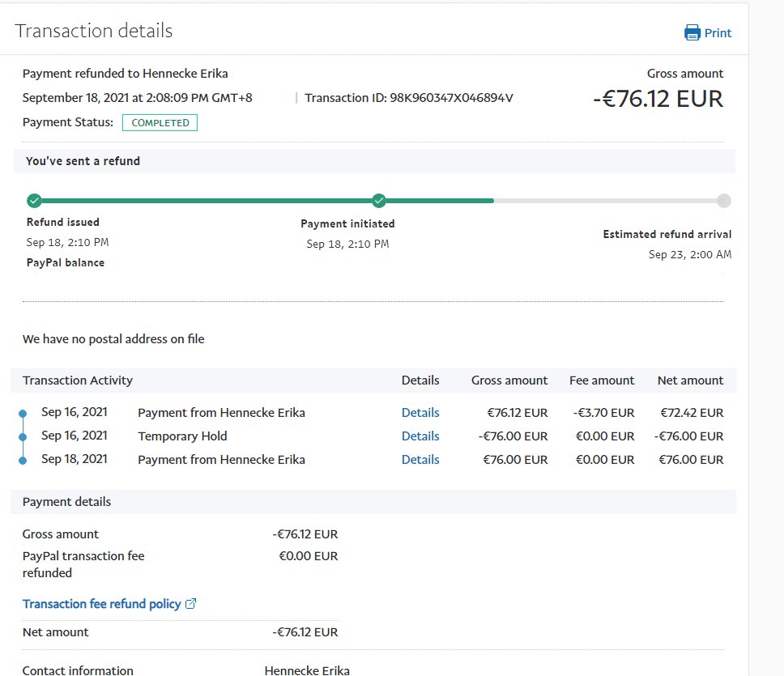
Task: Open Details for the Temporary Hold row
Action: click(x=420, y=436)
